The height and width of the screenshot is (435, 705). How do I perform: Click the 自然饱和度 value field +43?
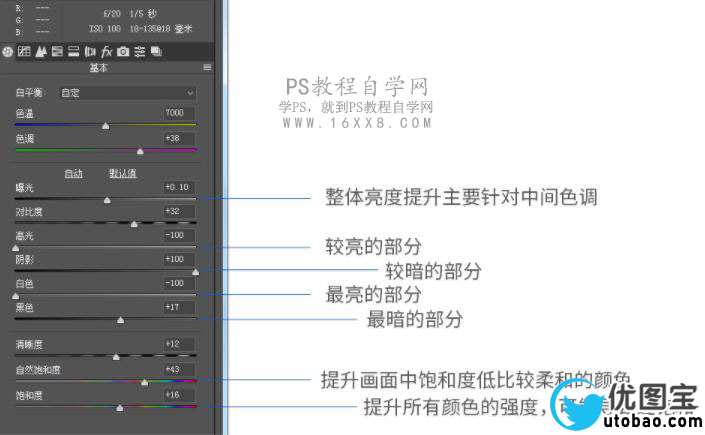(x=179, y=370)
